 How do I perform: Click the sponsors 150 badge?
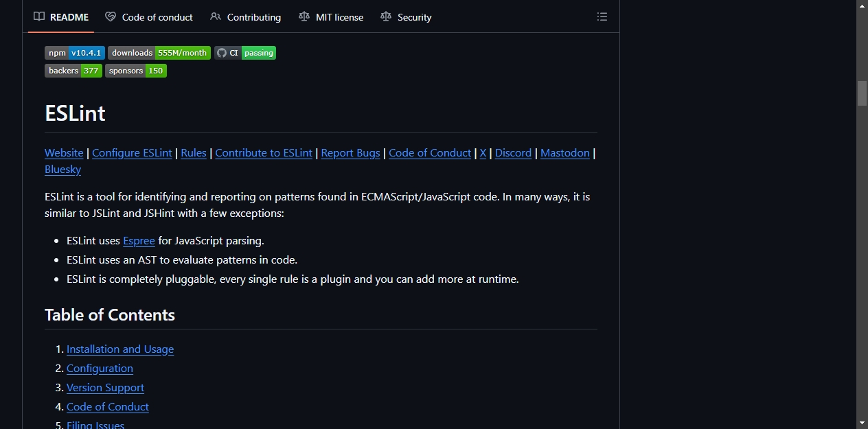136,71
